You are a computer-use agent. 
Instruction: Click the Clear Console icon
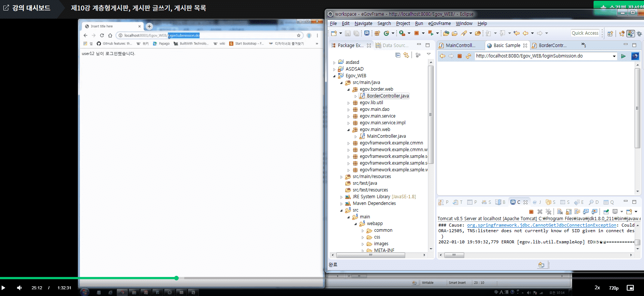point(560,212)
